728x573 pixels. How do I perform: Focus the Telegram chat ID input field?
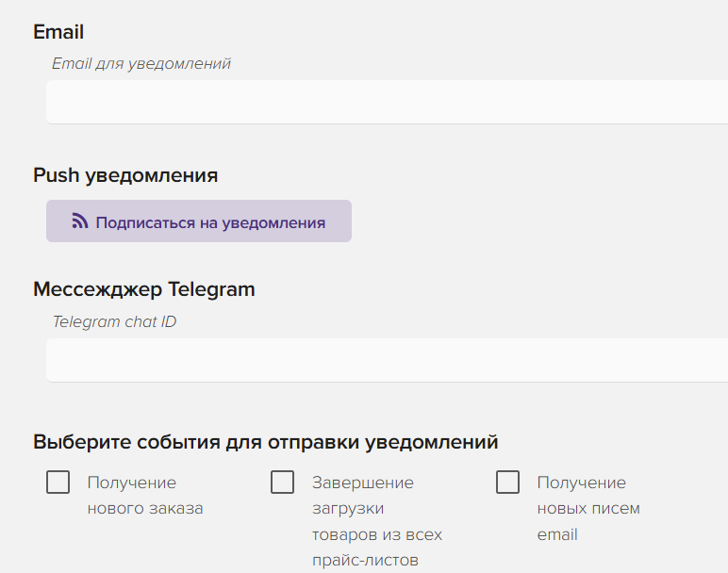pos(387,360)
